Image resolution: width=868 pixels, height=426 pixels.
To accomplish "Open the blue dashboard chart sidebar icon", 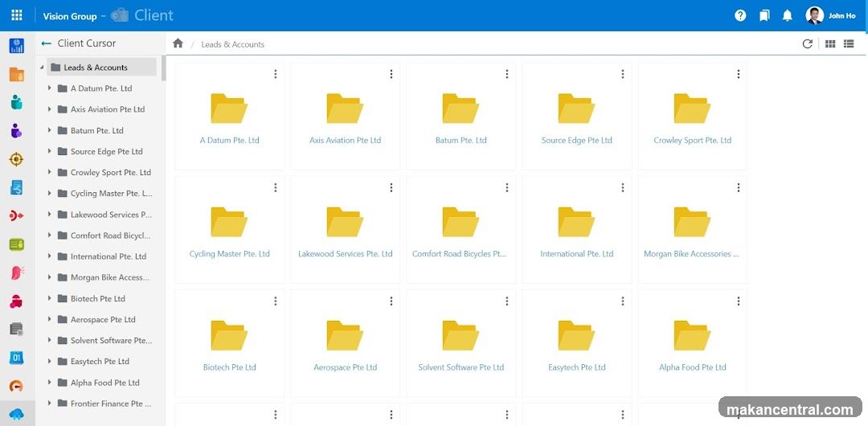I will coord(17,46).
